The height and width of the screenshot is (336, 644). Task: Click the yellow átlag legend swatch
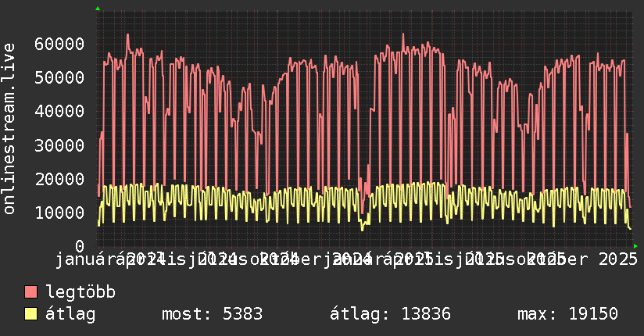pyautogui.click(x=31, y=314)
